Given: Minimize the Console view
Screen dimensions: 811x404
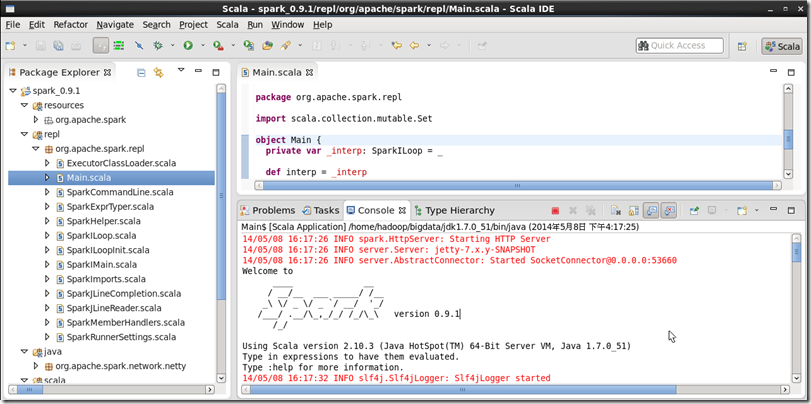Looking at the screenshot, I should click(773, 209).
